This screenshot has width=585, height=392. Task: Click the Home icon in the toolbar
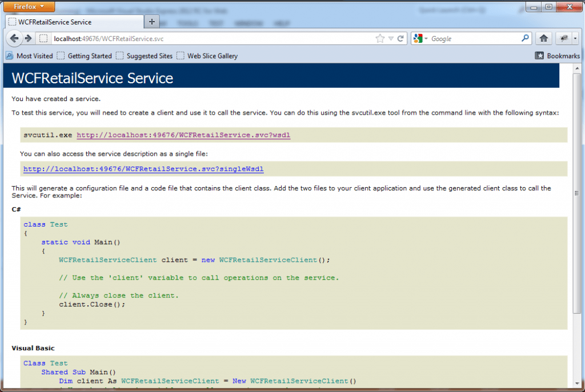tap(543, 38)
